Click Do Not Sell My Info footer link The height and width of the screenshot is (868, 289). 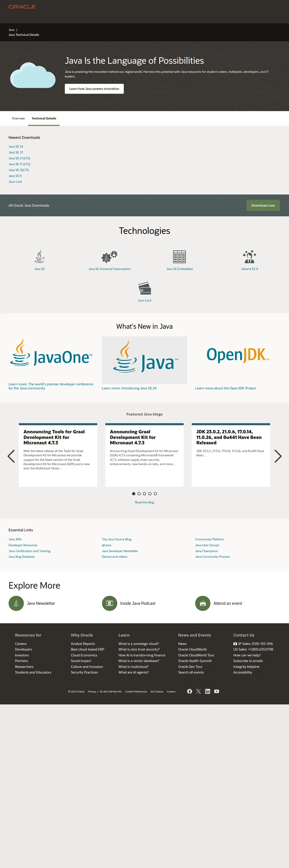(x=111, y=691)
